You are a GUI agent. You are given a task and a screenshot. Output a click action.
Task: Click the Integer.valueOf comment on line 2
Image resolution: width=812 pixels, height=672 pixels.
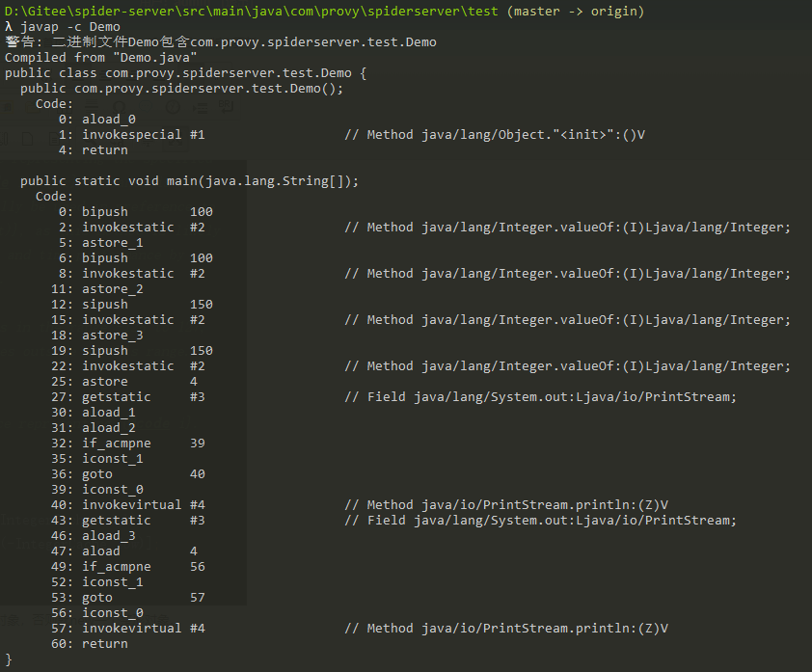[568, 228]
